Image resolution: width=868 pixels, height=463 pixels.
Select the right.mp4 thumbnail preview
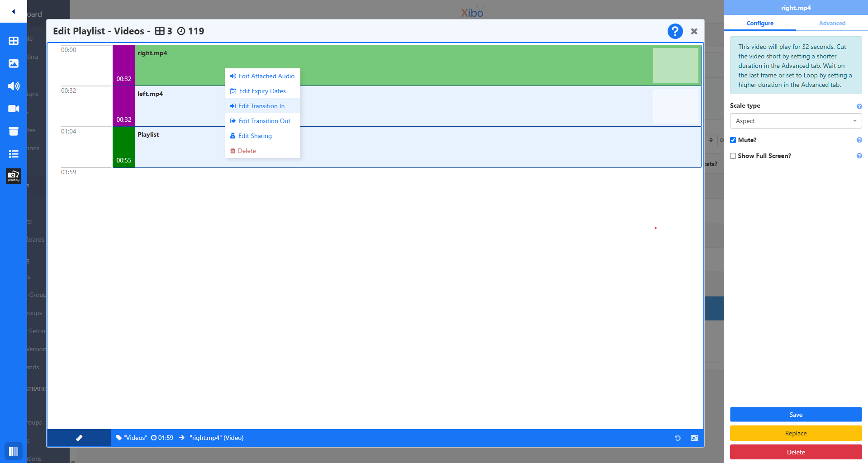coord(675,66)
